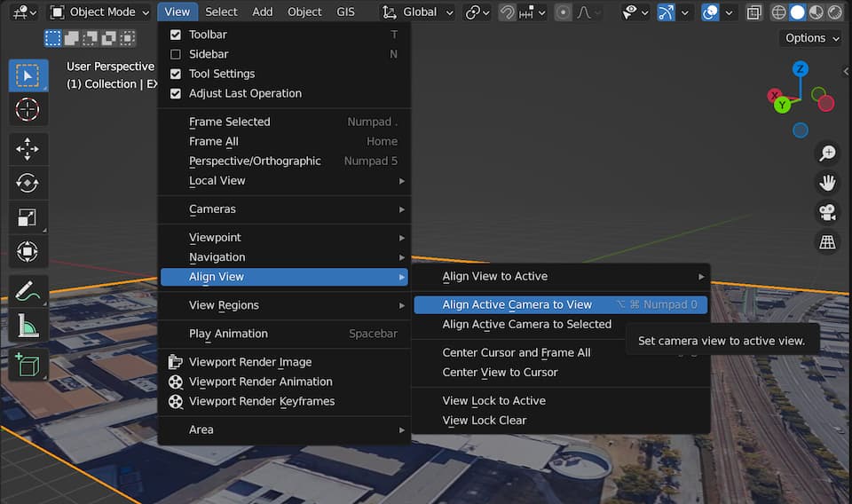Viewport: 852px width, 504px height.
Task: Uncheck the Toolbar checkbox
Action: tap(176, 35)
